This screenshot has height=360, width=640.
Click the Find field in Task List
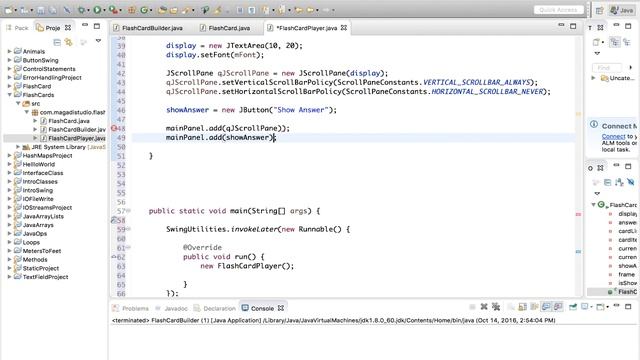[607, 67]
